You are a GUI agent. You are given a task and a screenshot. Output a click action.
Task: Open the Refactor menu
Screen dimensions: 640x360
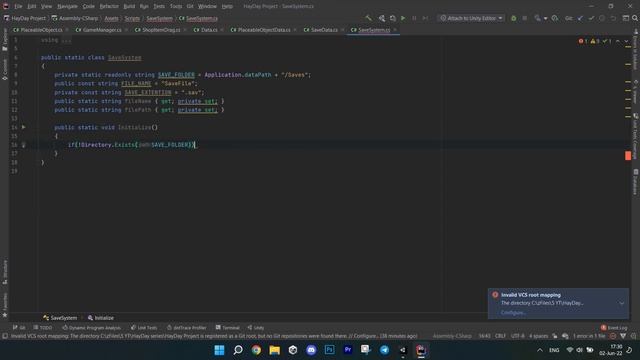point(109,7)
